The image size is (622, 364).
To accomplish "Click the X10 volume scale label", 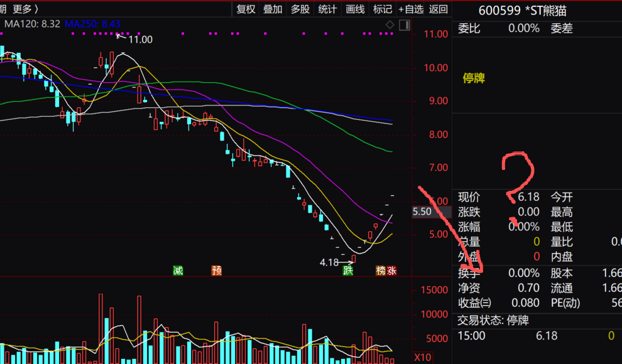I will click(423, 357).
